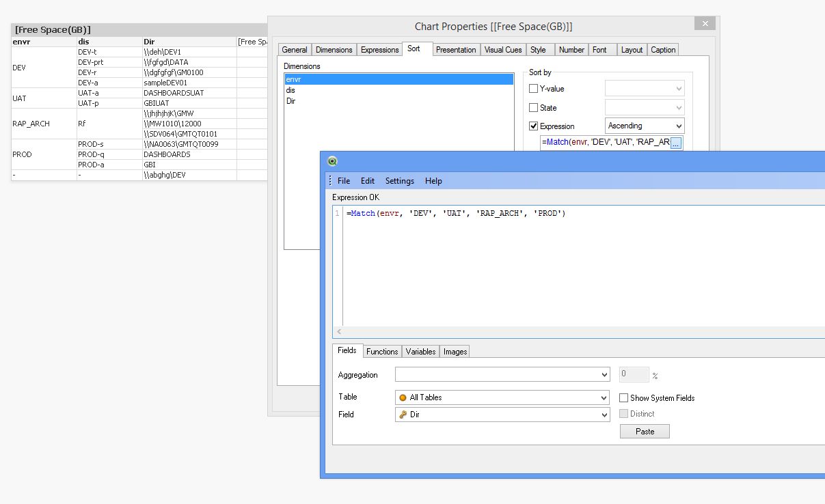The height and width of the screenshot is (504, 825).
Task: Expand the Field dropdown showing Dir
Action: pyautogui.click(x=604, y=415)
